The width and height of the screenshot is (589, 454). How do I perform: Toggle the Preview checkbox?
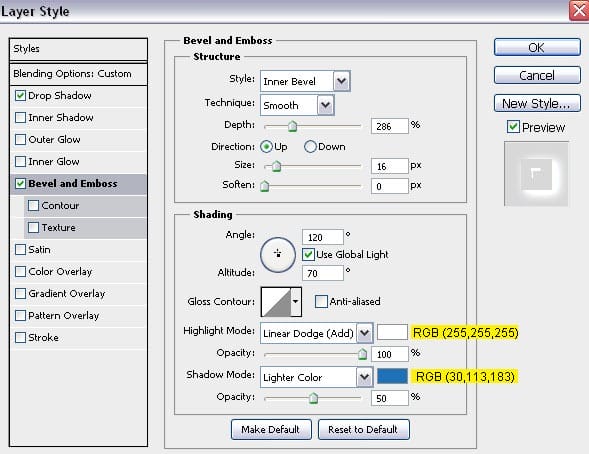513,127
